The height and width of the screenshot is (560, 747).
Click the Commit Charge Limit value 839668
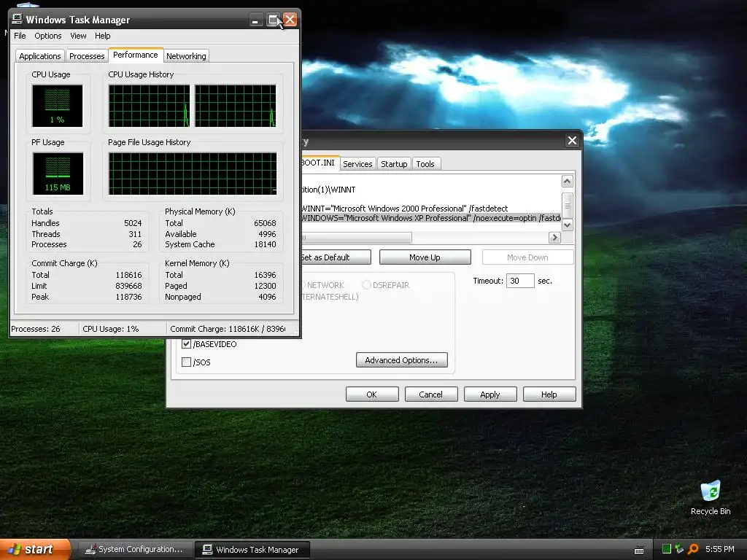[128, 286]
